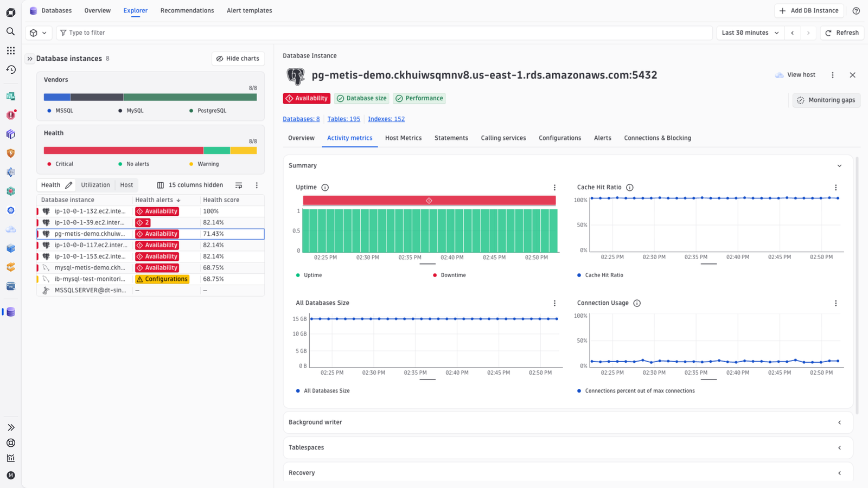Open the search icon in left sidebar
868x488 pixels.
pyautogui.click(x=10, y=31)
